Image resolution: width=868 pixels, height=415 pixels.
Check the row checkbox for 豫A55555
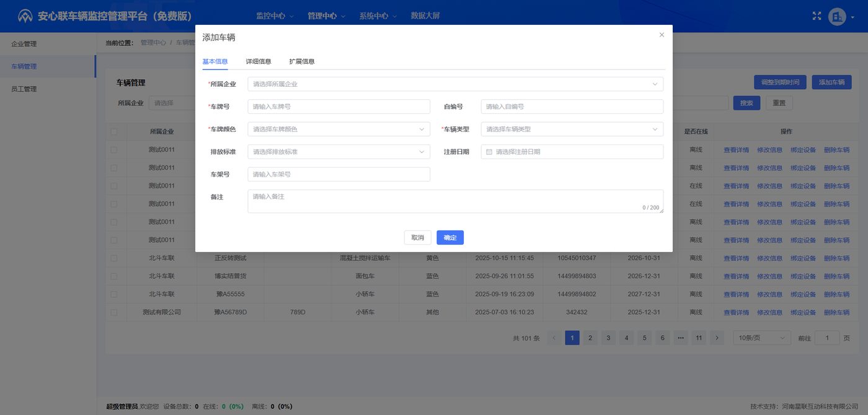113,294
